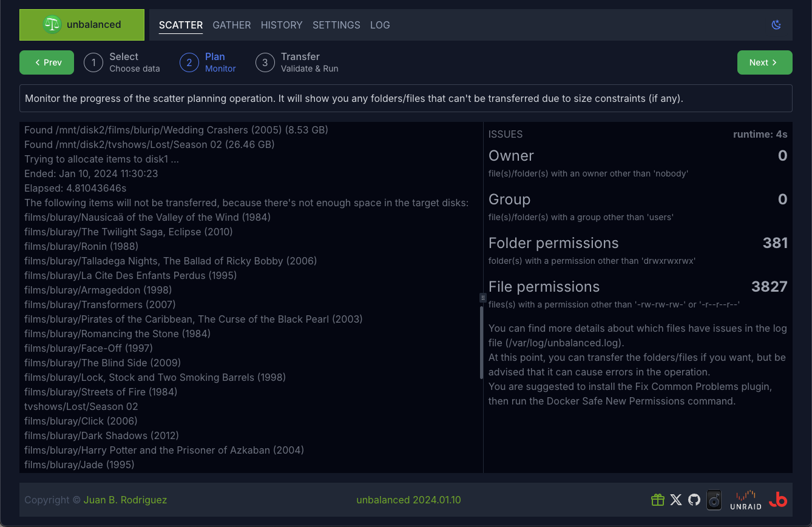Click the hard drive disk icon

coord(714,500)
